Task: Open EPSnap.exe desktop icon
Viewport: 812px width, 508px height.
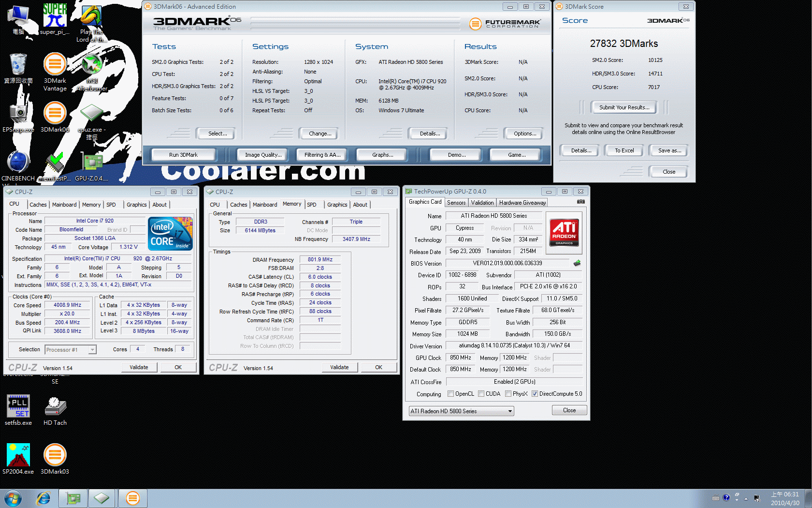Action: [18, 117]
